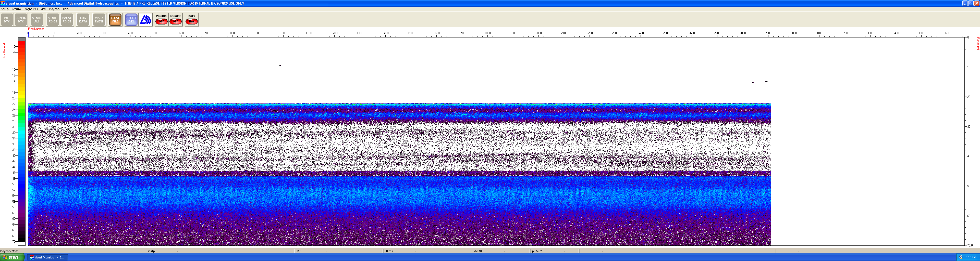Open the Setup menu
Image resolution: width=980 pixels, height=261 pixels.
5,9
